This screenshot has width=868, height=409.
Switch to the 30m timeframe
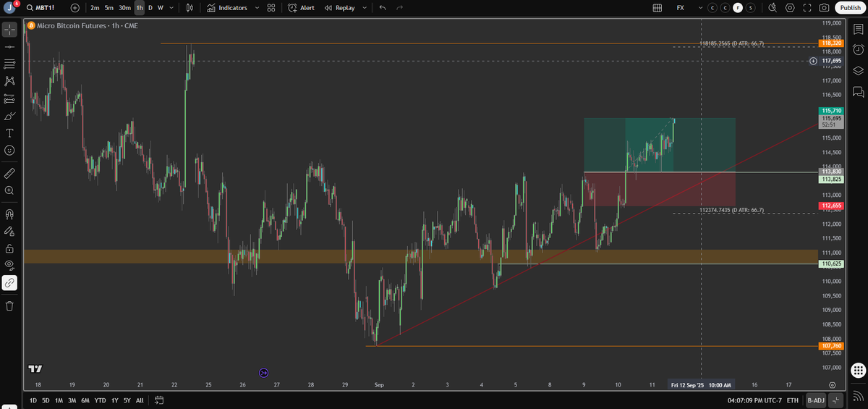coord(124,7)
